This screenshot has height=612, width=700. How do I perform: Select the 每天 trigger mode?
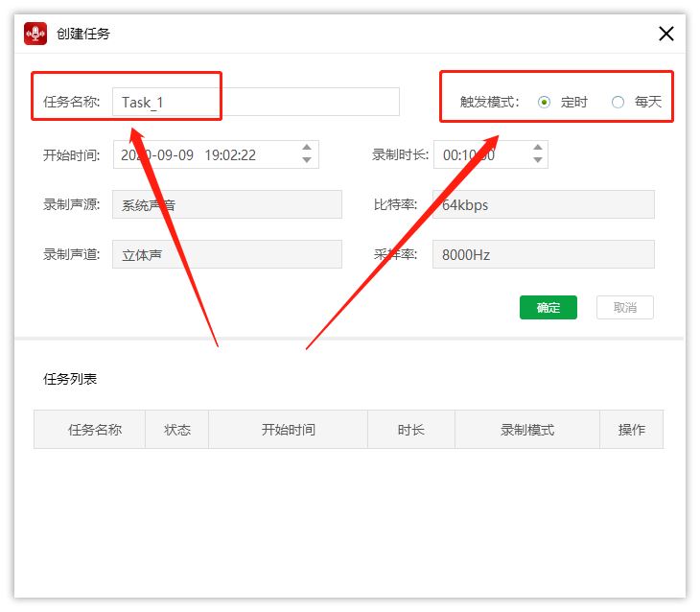coord(618,102)
